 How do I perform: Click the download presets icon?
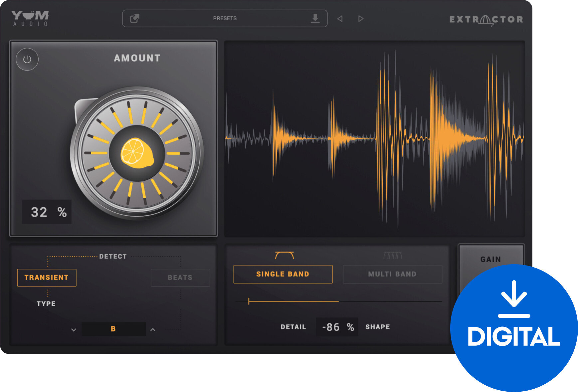314,18
